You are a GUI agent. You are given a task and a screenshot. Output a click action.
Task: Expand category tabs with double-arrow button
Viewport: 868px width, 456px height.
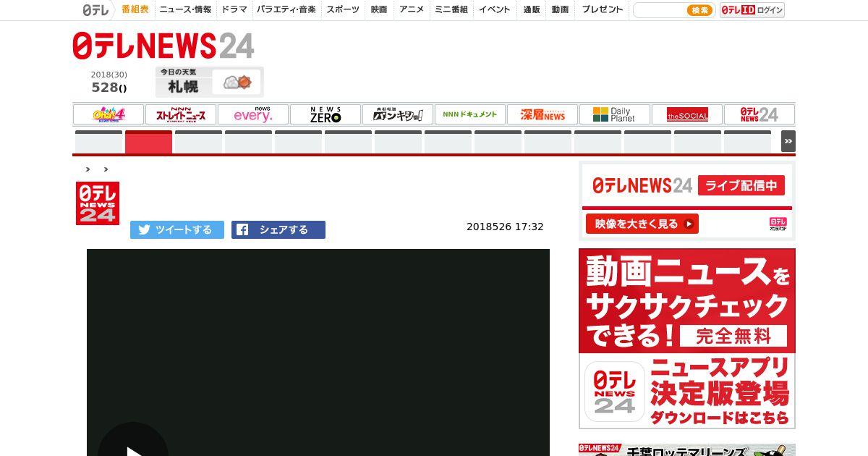pyautogui.click(x=788, y=141)
